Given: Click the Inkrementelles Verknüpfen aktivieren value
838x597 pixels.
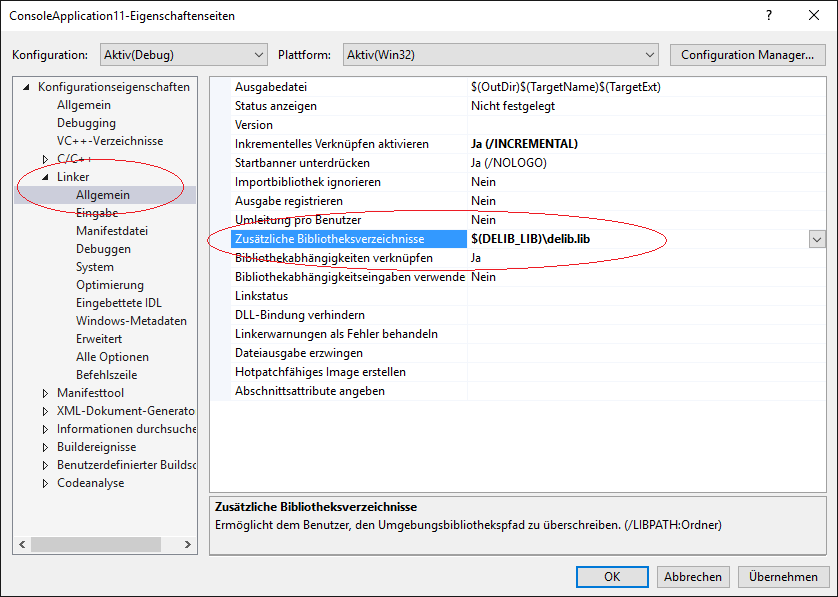Looking at the screenshot, I should (524, 144).
